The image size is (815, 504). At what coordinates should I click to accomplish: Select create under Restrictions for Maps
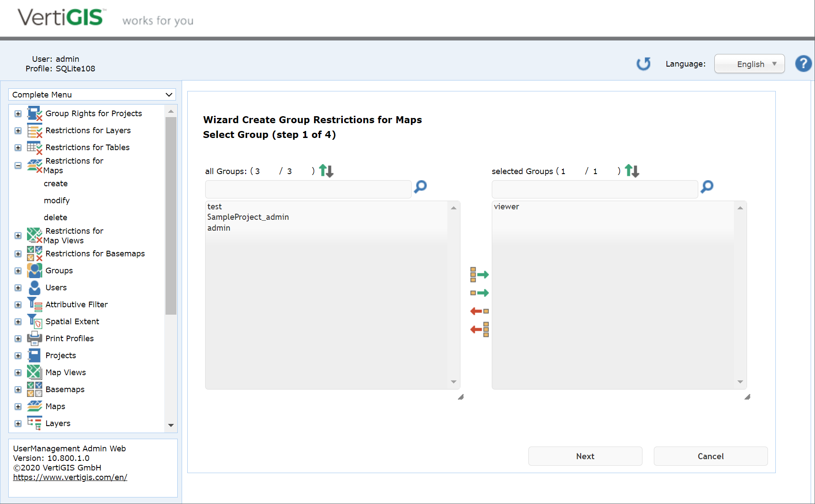tap(55, 183)
